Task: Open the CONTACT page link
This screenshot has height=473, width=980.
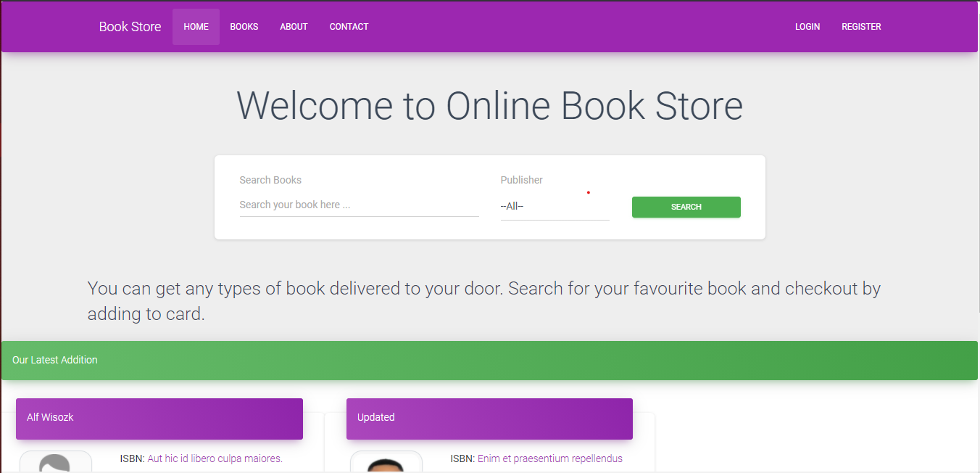Action: (349, 27)
